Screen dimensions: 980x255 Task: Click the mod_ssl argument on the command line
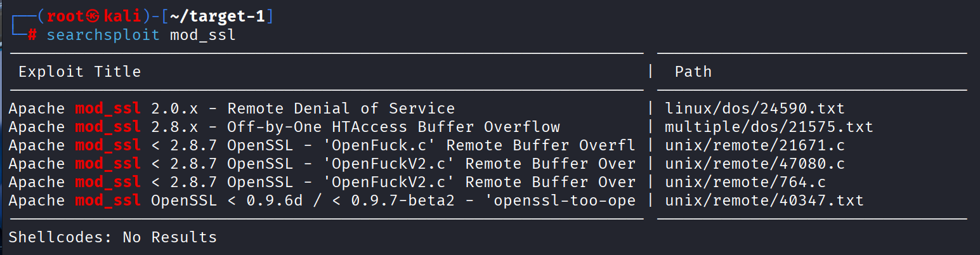pyautogui.click(x=202, y=34)
